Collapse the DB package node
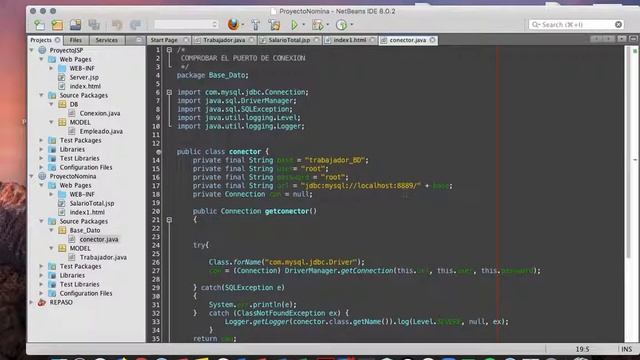Image resolution: width=640 pixels, height=360 pixels. click(51, 104)
